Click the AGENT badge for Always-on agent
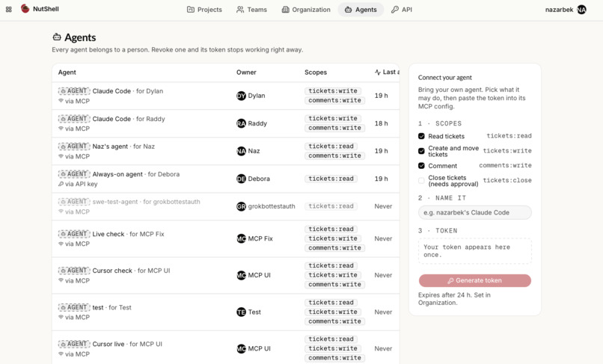The height and width of the screenshot is (364, 603). coord(74,174)
